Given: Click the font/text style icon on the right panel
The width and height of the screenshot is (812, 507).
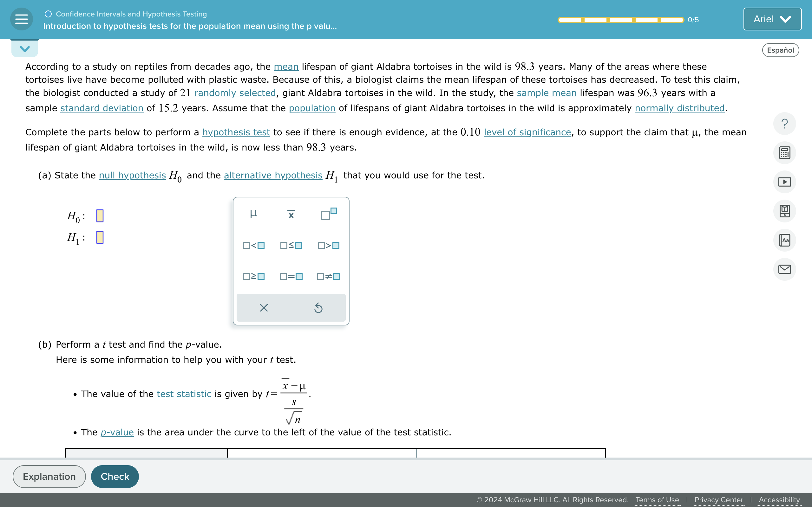Looking at the screenshot, I should (x=786, y=240).
